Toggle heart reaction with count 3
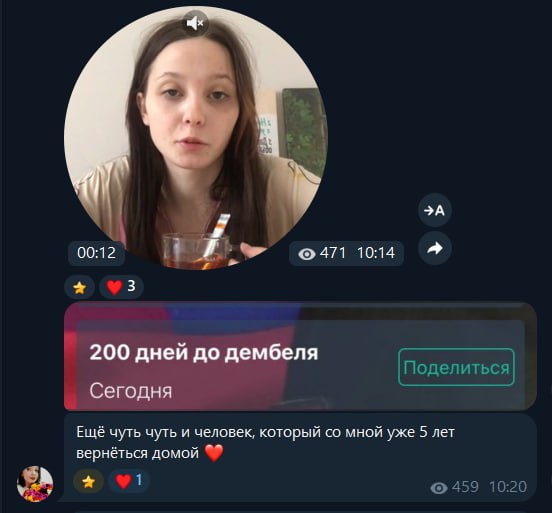The height and width of the screenshot is (513, 552). click(121, 287)
